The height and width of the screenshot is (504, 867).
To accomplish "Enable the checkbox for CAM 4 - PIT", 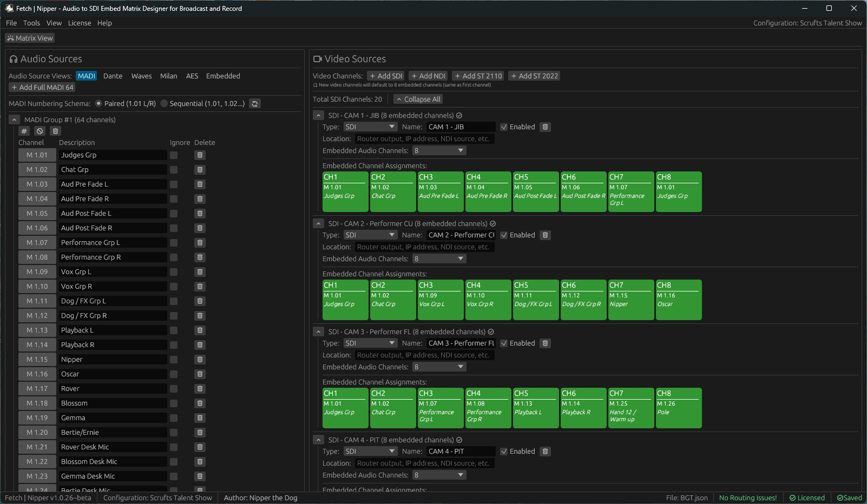I will 504,451.
